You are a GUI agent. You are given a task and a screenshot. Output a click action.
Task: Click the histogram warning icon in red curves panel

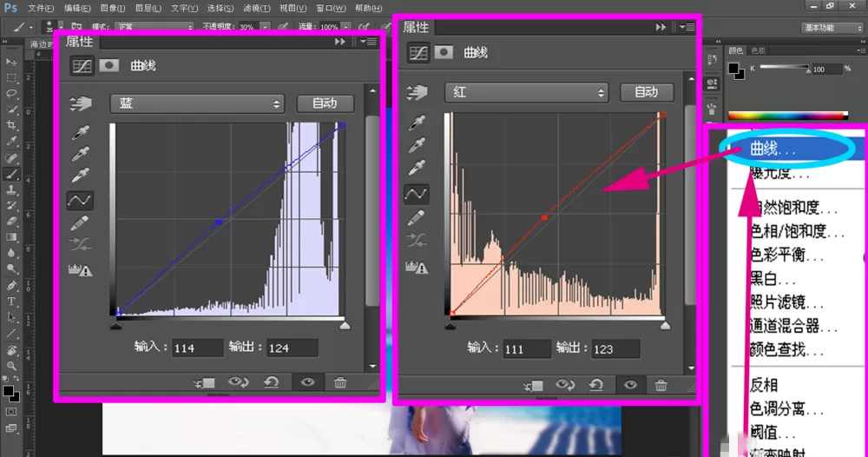417,267
